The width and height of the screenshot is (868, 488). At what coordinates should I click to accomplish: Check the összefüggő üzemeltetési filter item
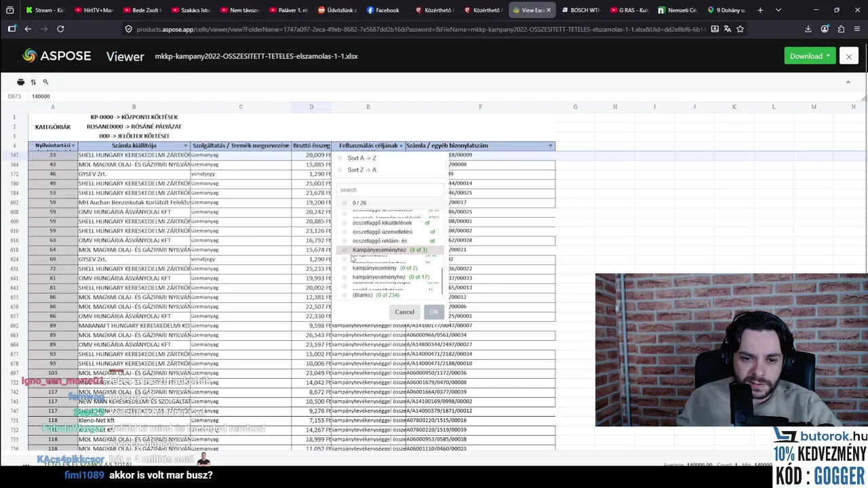click(x=344, y=232)
